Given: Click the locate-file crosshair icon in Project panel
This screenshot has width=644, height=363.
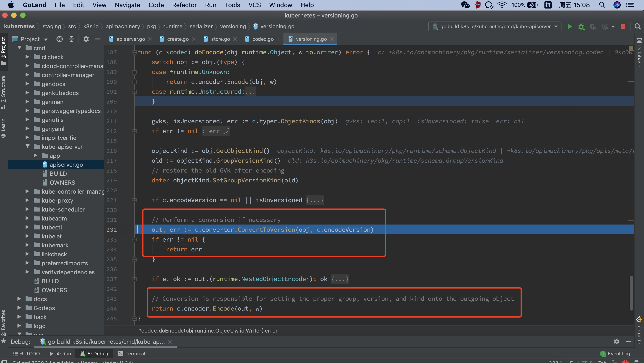Looking at the screenshot, I should click(59, 39).
